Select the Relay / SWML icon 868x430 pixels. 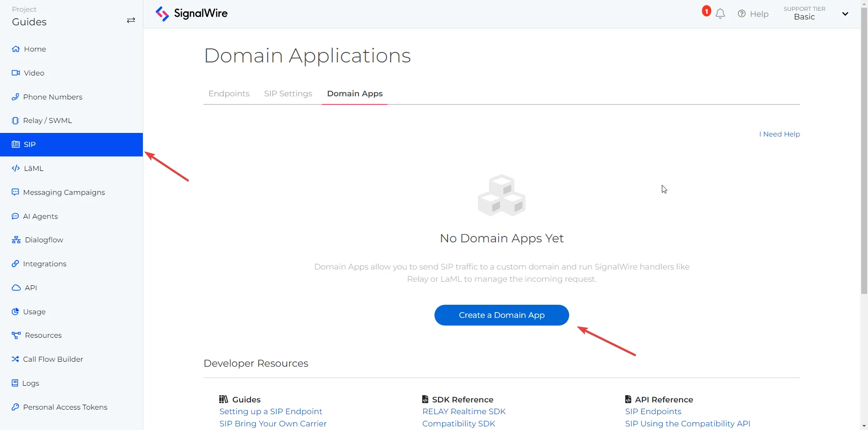(15, 120)
